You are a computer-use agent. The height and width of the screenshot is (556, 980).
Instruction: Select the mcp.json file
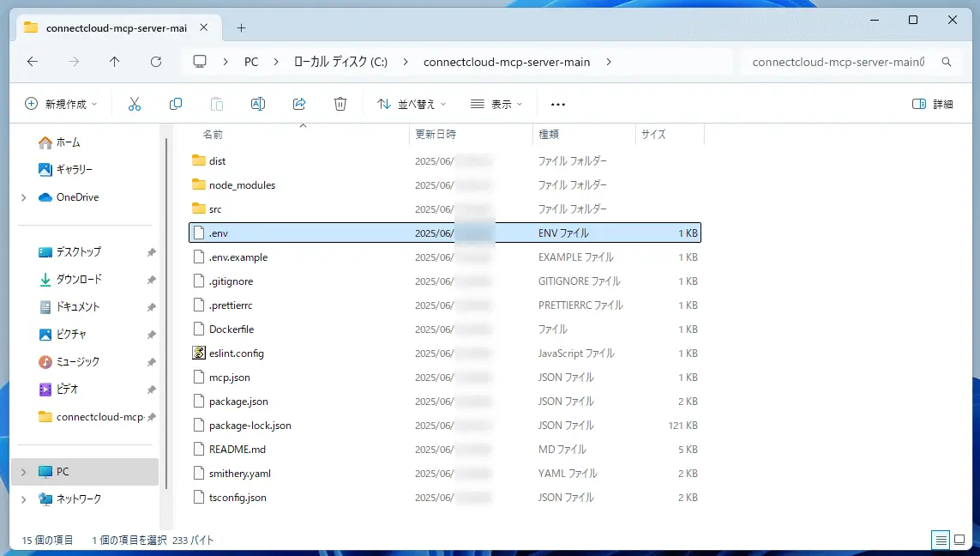coord(445,378)
